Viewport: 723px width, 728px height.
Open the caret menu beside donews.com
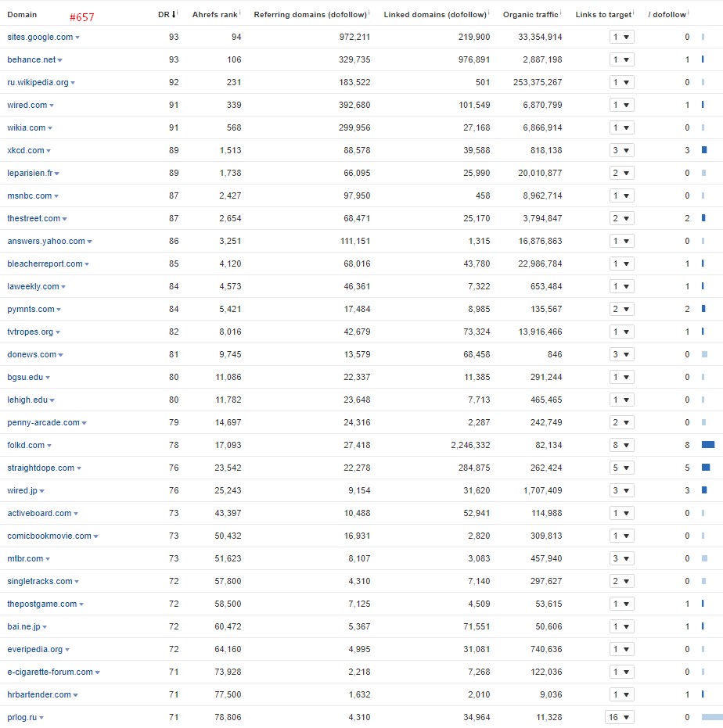pos(61,355)
